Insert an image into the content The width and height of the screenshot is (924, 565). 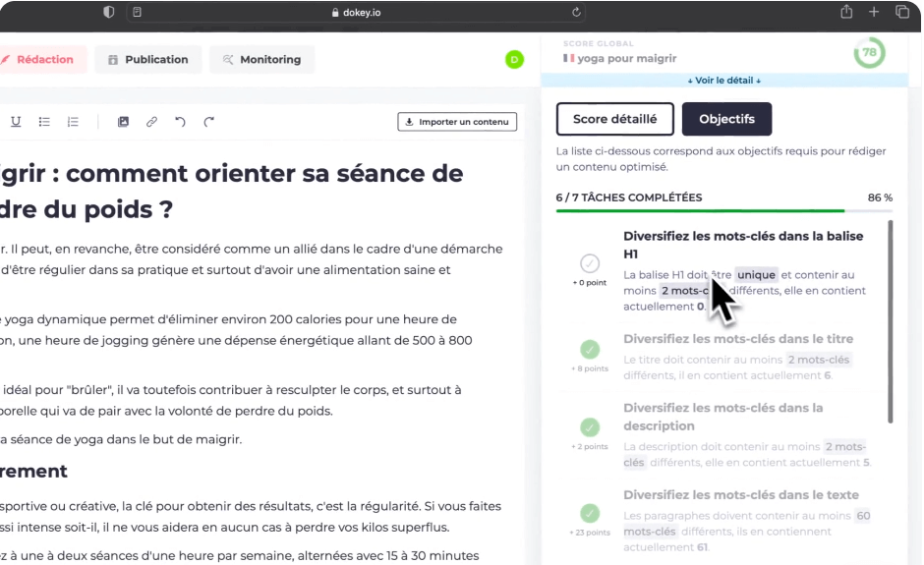point(123,122)
